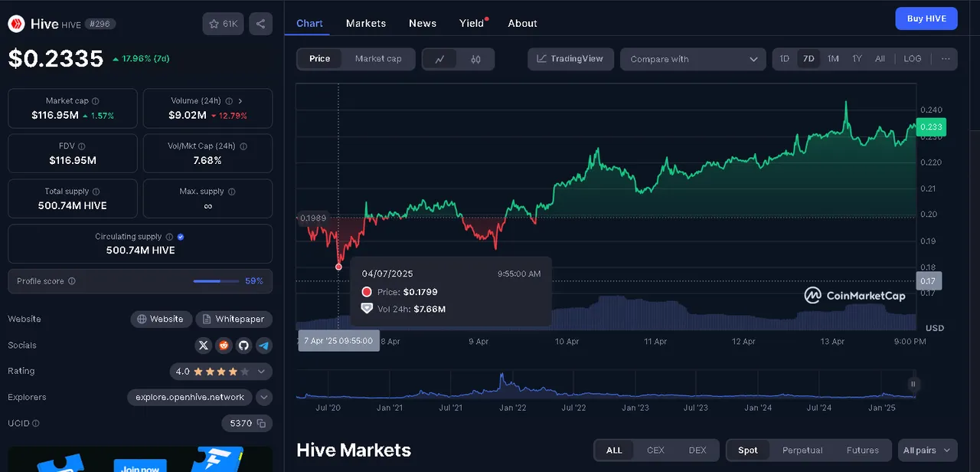The image size is (980, 472).
Task: Open Hive's GitHub social link
Action: [x=243, y=346]
